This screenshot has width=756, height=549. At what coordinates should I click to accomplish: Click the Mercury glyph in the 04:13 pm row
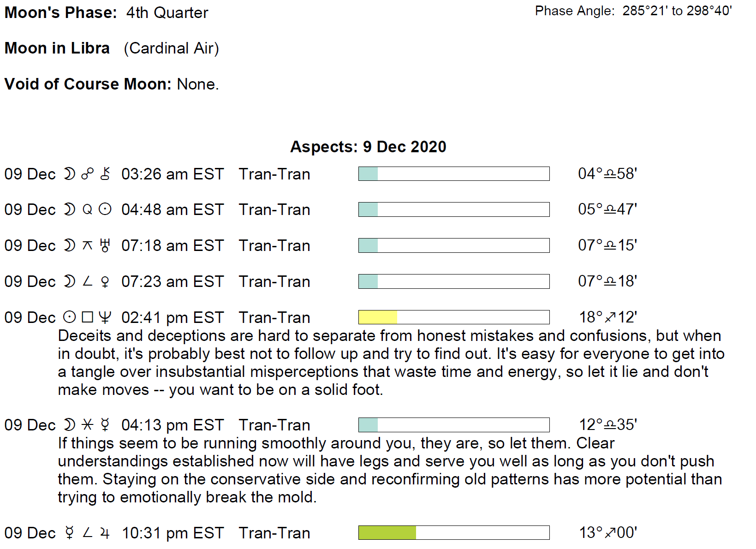(x=105, y=425)
